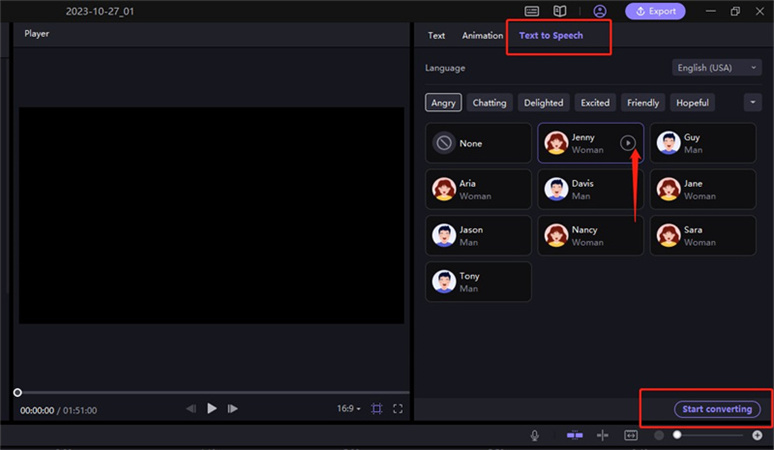Select the Delighted voice style filter
Screen dimensions: 774x450
pyautogui.click(x=543, y=103)
